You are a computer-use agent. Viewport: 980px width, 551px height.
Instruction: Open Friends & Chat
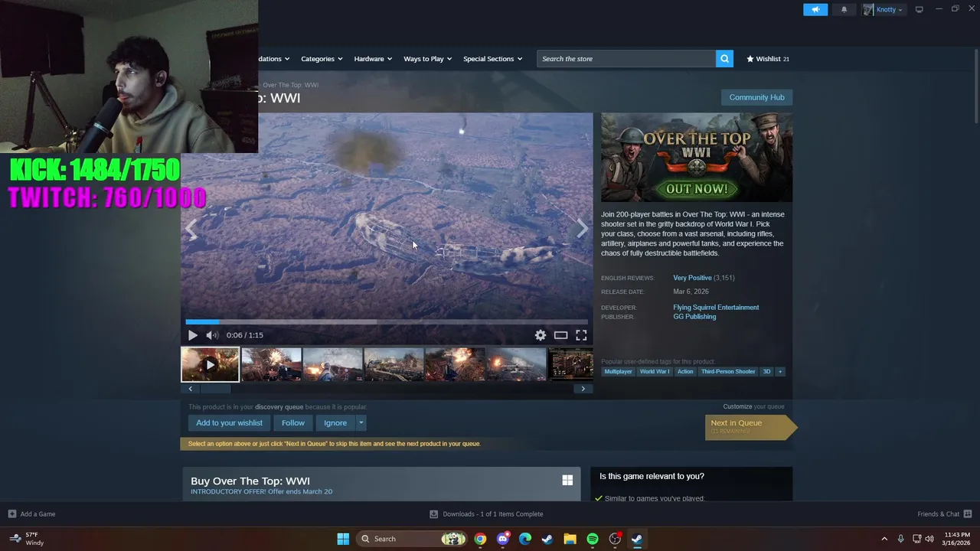point(945,514)
